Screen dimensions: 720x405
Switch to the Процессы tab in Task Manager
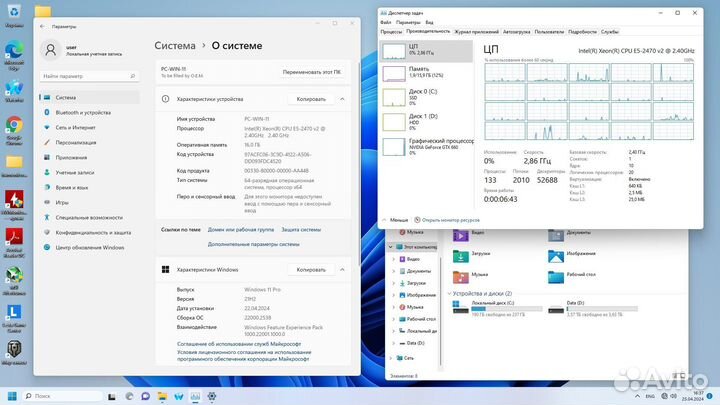click(391, 32)
